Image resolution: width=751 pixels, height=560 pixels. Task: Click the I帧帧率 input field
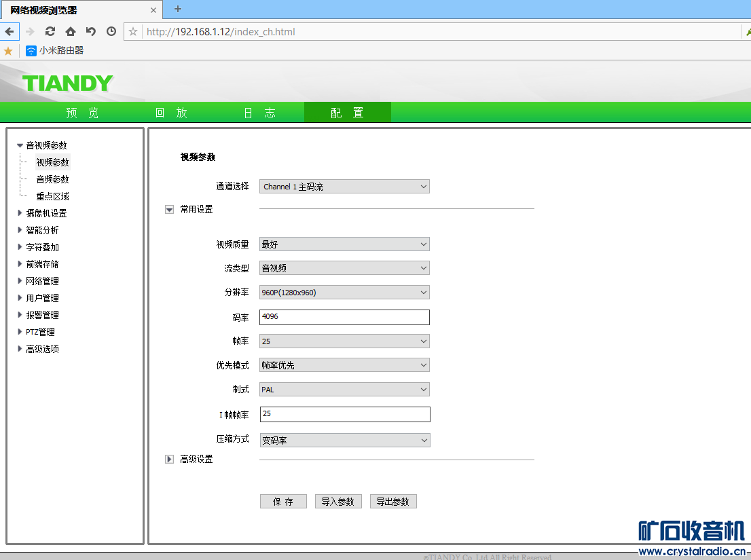coord(345,414)
